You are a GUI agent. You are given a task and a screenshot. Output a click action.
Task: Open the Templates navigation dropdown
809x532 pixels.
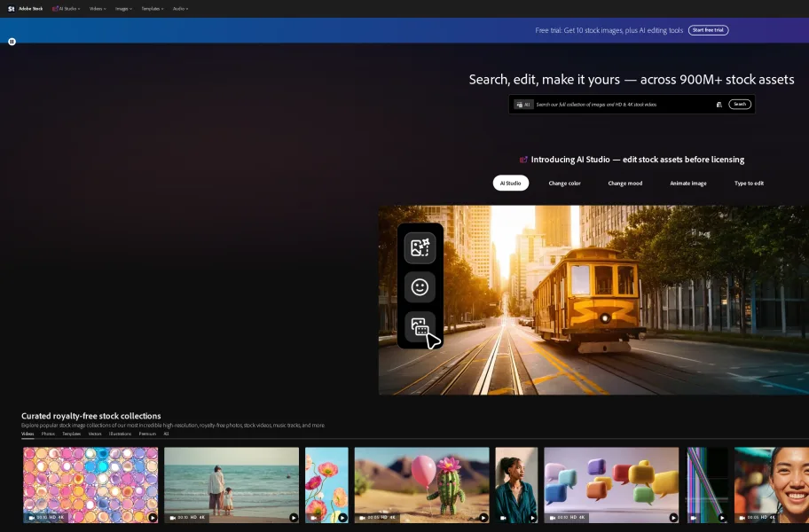[153, 9]
